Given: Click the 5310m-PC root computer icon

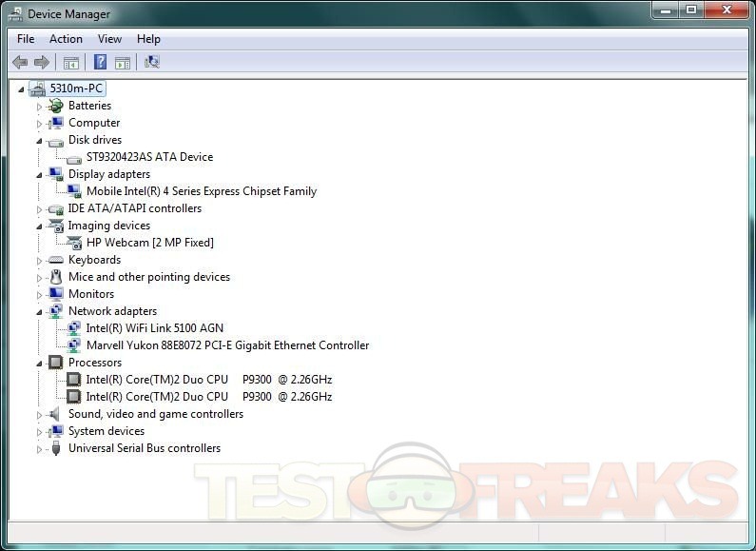Looking at the screenshot, I should click(x=37, y=89).
